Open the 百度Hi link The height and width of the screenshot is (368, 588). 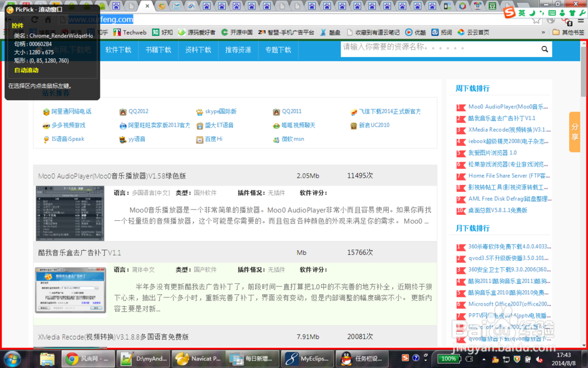(x=214, y=139)
